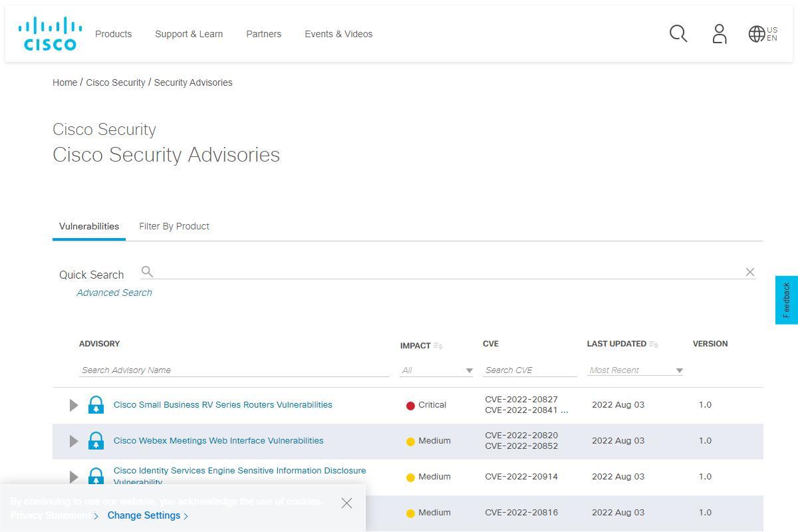Expand the Identity Services Engine advisory row
798x532 pixels.
pos(74,477)
